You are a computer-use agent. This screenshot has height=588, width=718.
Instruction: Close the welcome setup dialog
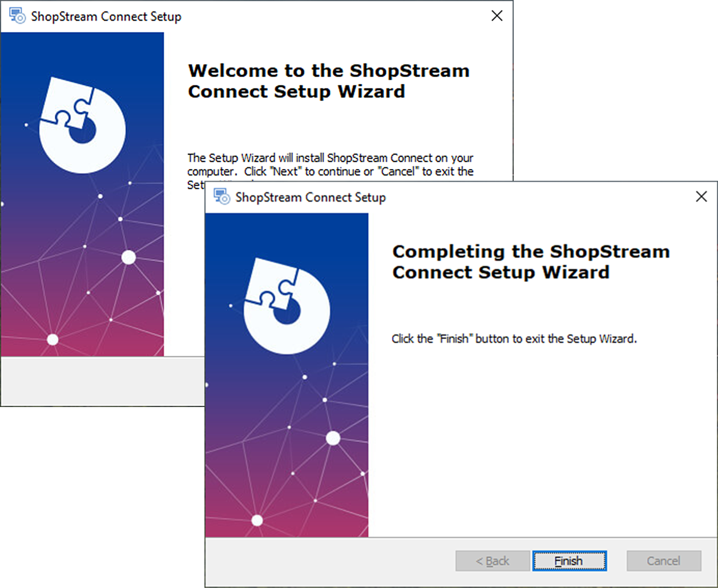[x=496, y=16]
